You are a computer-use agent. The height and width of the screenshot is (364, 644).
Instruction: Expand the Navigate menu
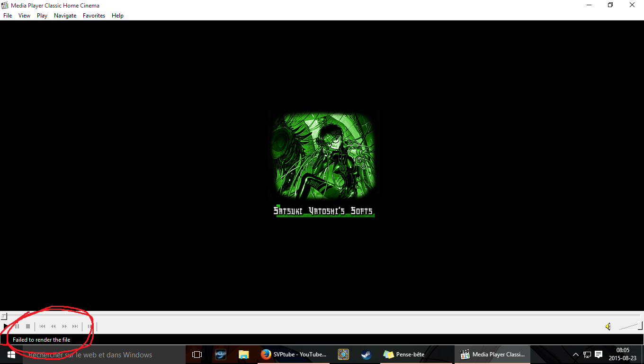(65, 16)
